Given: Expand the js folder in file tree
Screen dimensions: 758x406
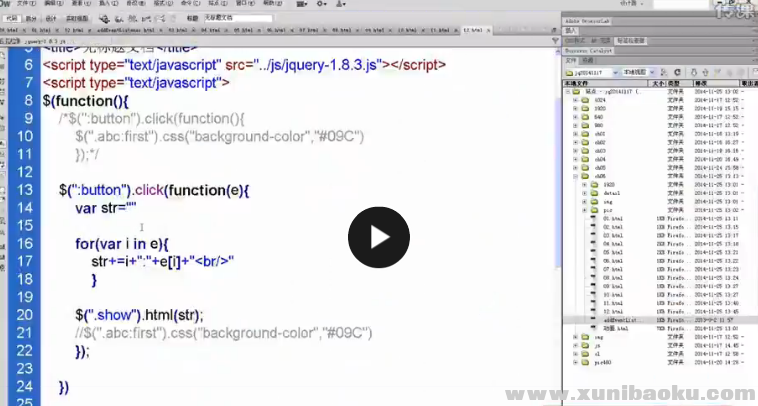Looking at the screenshot, I should pyautogui.click(x=576, y=346).
